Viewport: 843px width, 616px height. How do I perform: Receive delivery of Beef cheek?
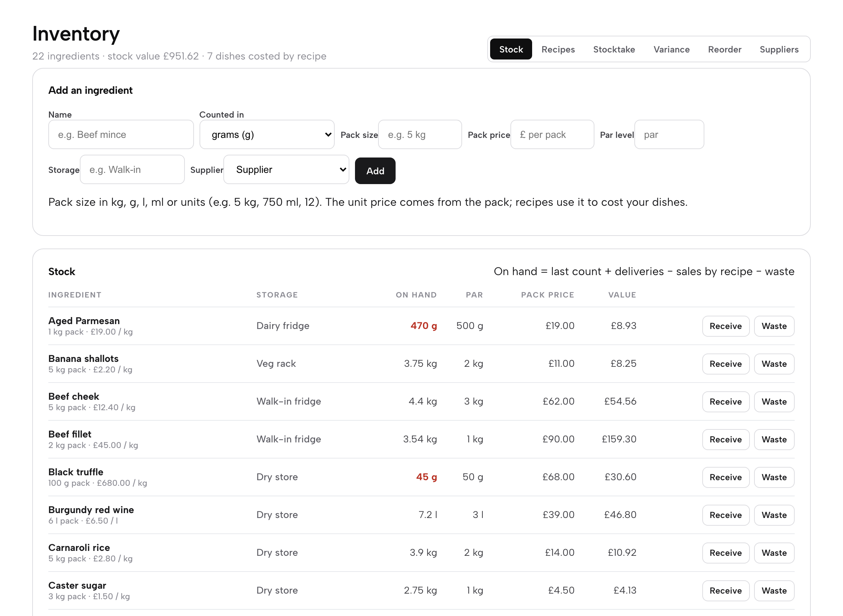coord(725,401)
